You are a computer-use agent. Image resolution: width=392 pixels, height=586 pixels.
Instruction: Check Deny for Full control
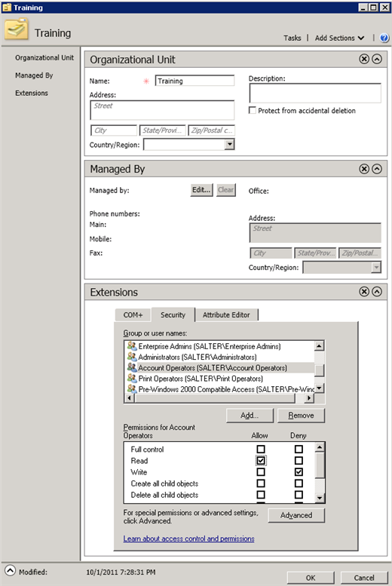click(299, 449)
